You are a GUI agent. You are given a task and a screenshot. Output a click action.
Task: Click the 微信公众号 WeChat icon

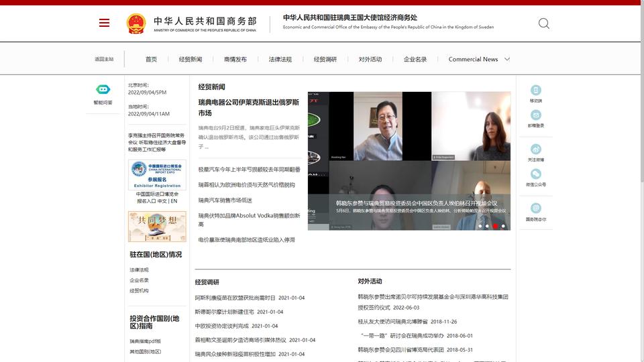(x=535, y=174)
